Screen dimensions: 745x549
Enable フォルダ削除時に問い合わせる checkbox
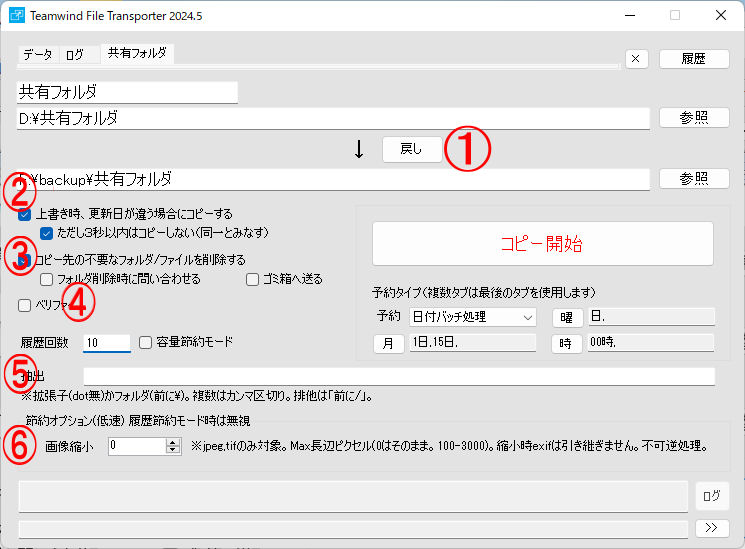coord(47,279)
